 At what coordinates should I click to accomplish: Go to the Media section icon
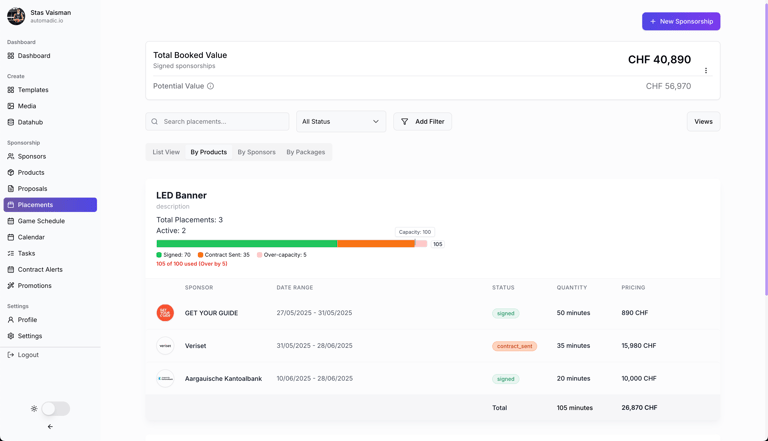[11, 106]
